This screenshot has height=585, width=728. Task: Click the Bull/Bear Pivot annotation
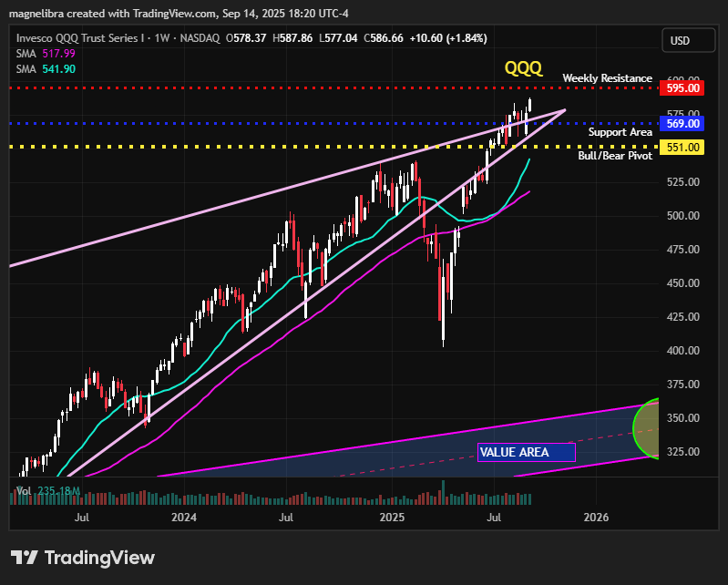click(x=615, y=156)
